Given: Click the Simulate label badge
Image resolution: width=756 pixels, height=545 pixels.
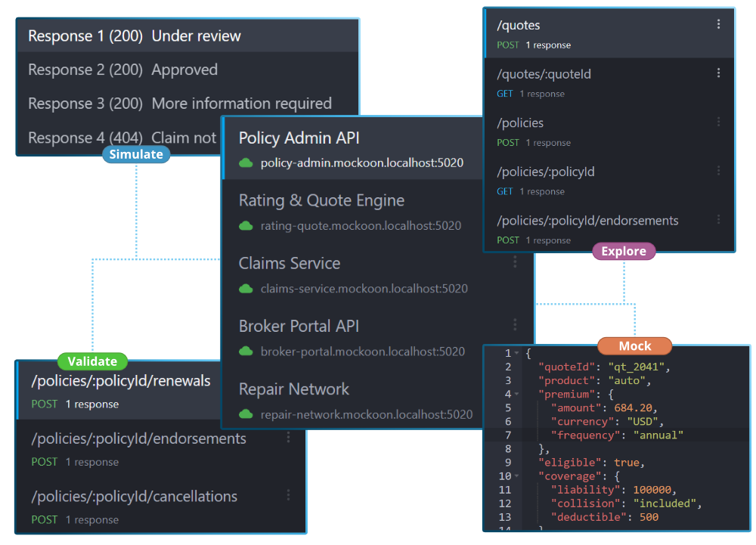Looking at the screenshot, I should point(136,154).
